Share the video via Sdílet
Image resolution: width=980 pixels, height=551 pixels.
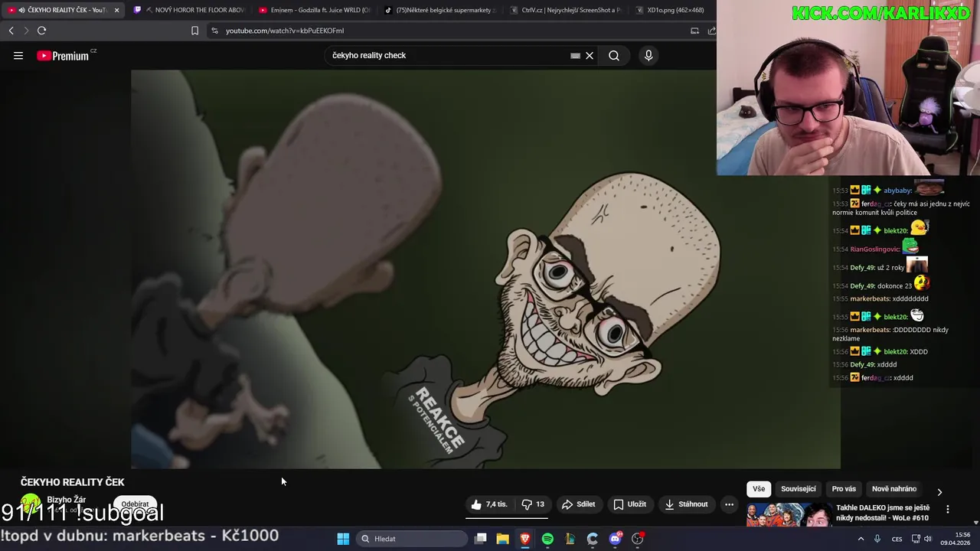[x=578, y=504]
